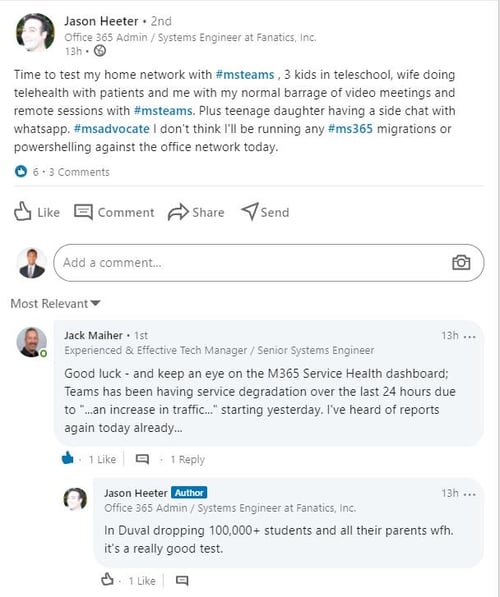Open Jack Maiher's profile name

coord(93,335)
